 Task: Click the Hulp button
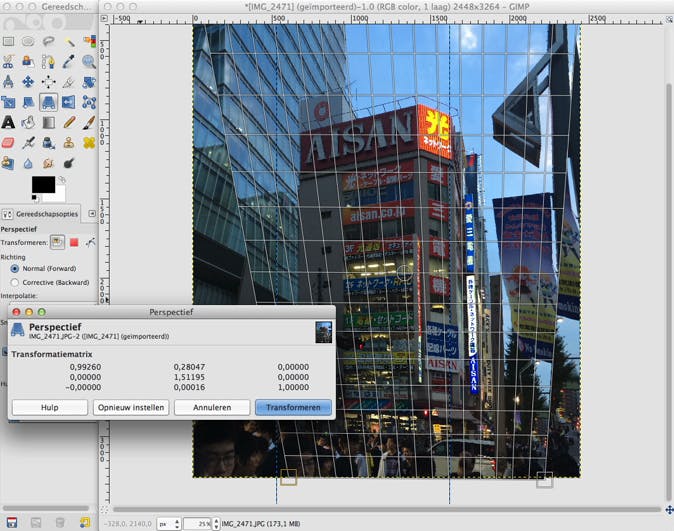click(x=50, y=407)
